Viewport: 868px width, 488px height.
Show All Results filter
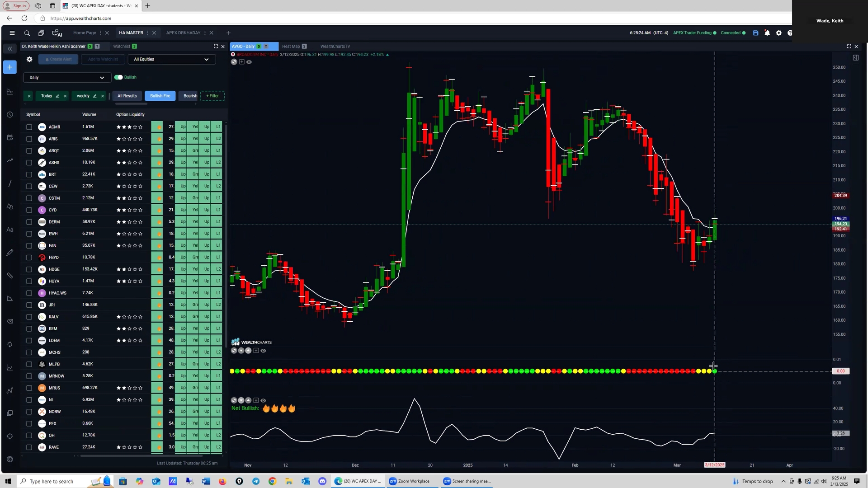tap(127, 96)
